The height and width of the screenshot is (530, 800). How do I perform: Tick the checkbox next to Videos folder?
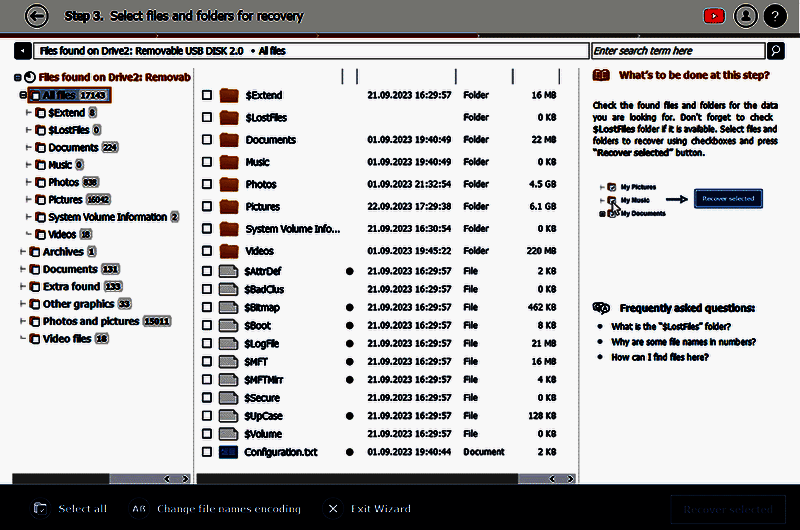pos(207,251)
